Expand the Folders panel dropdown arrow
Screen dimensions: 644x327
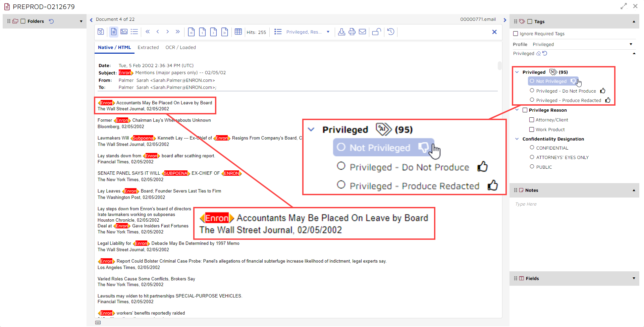click(81, 21)
